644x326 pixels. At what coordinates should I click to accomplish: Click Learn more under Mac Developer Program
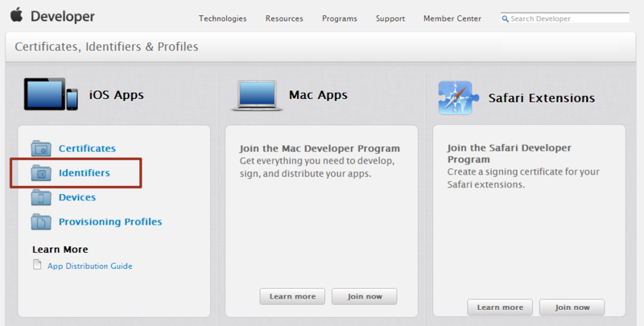(292, 296)
